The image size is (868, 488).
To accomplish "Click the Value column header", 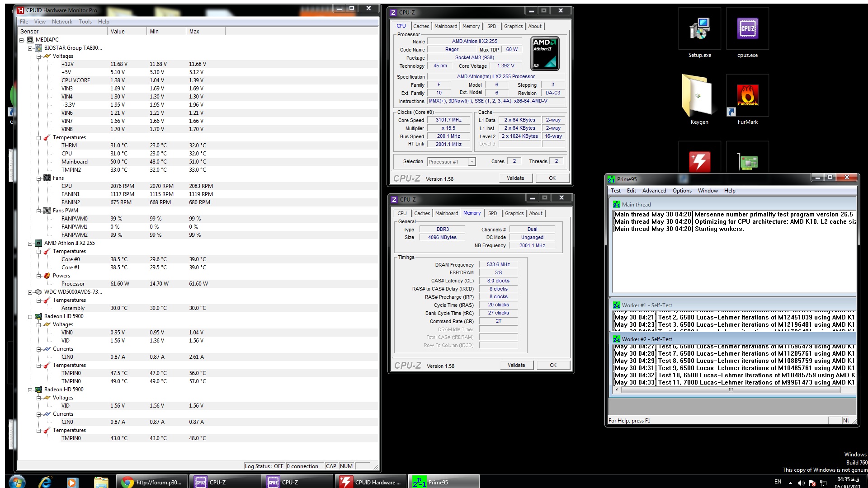I will [127, 31].
